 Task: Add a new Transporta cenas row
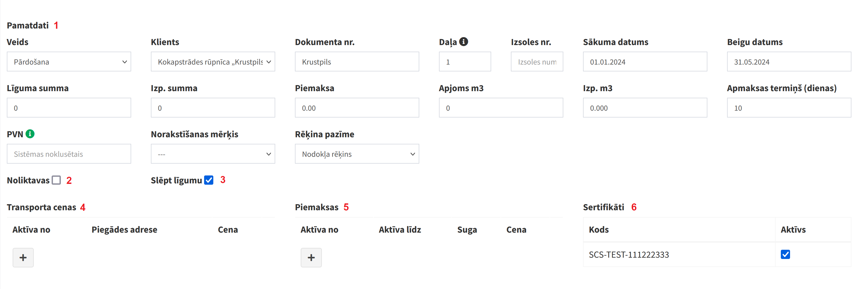click(x=23, y=258)
